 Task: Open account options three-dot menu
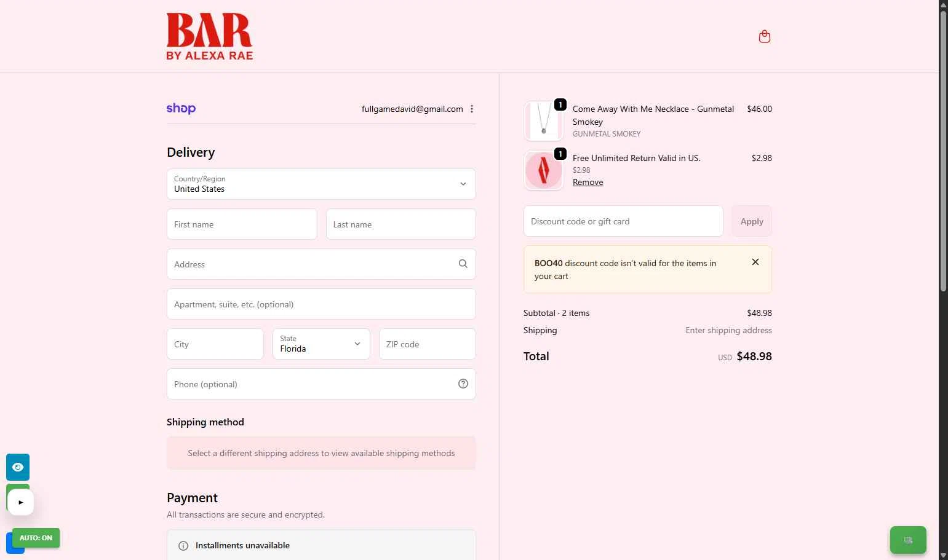pos(472,109)
